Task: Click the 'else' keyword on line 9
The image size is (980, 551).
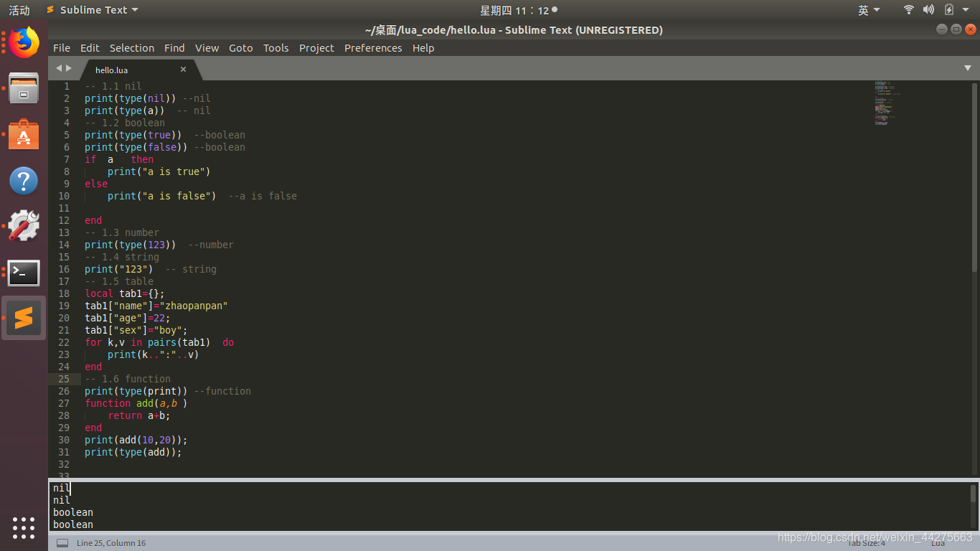Action: 96,184
